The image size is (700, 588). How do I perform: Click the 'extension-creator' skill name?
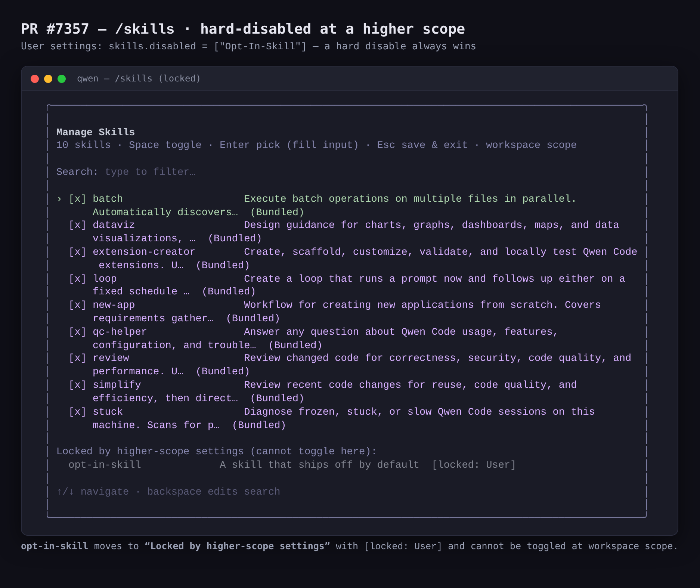click(144, 252)
